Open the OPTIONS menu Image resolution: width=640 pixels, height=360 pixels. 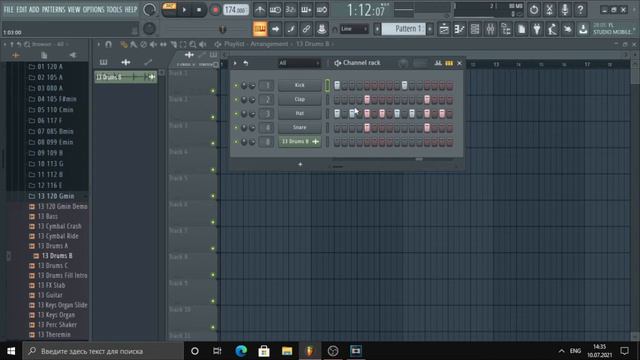(x=93, y=9)
